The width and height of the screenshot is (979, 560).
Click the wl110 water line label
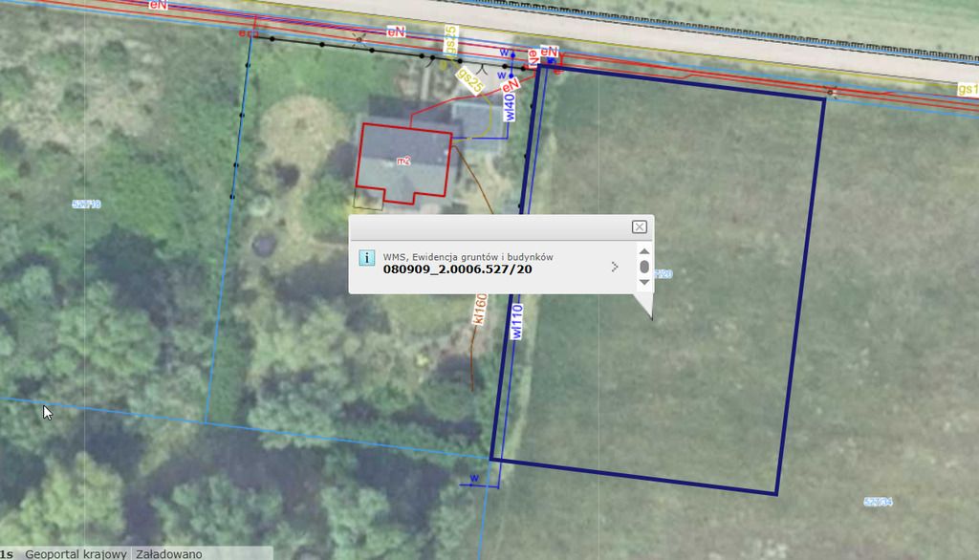pyautogui.click(x=517, y=321)
